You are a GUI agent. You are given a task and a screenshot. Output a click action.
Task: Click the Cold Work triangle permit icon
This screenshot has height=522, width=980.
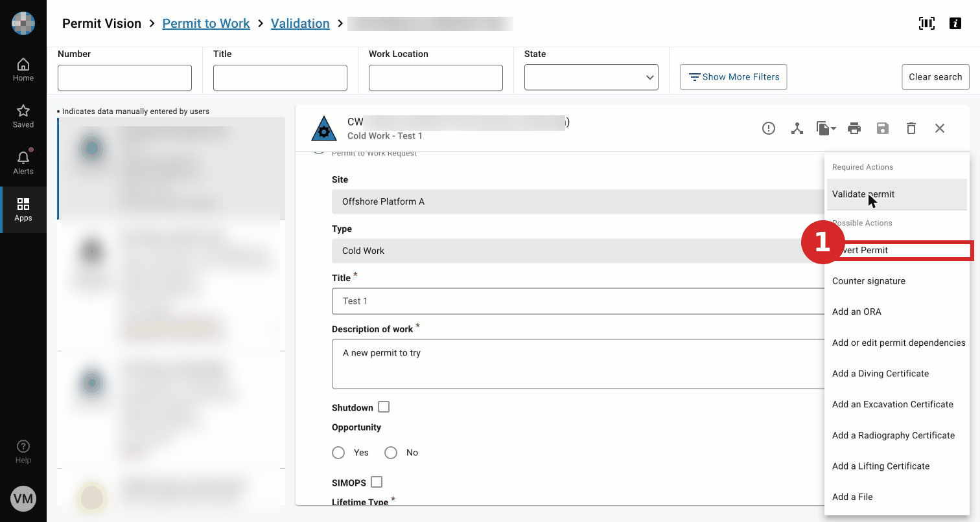click(324, 128)
